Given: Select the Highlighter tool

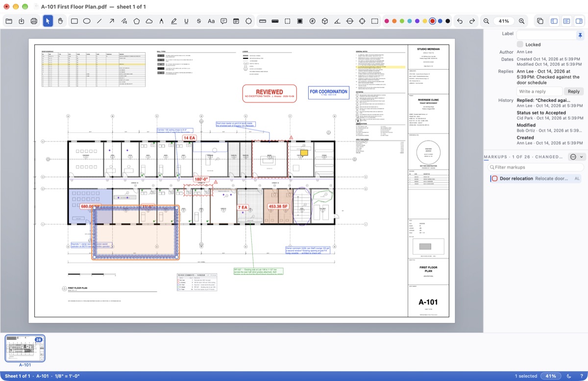Looking at the screenshot, I should tap(174, 21).
